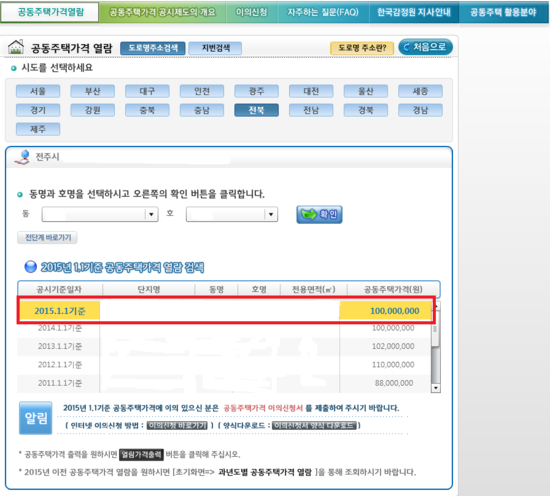The image size is (550, 496).
Task: Click the blue 알림 notice icon
Action: tap(35, 418)
